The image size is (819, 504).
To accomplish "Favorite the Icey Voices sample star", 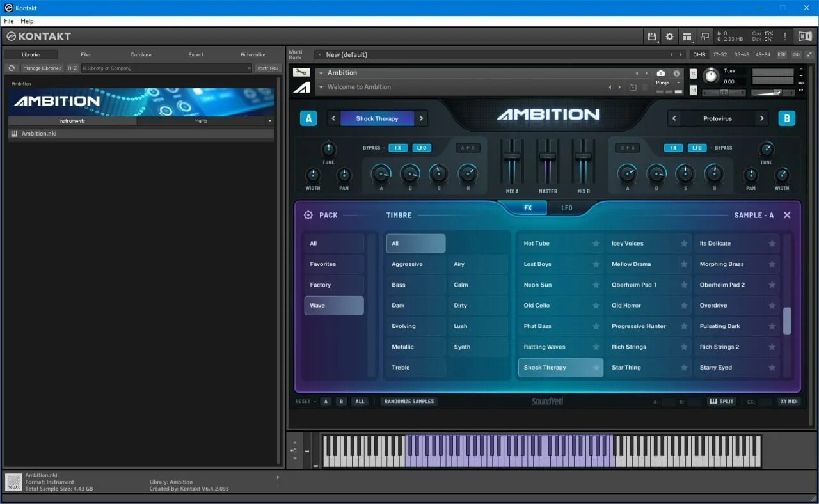I will tap(684, 244).
